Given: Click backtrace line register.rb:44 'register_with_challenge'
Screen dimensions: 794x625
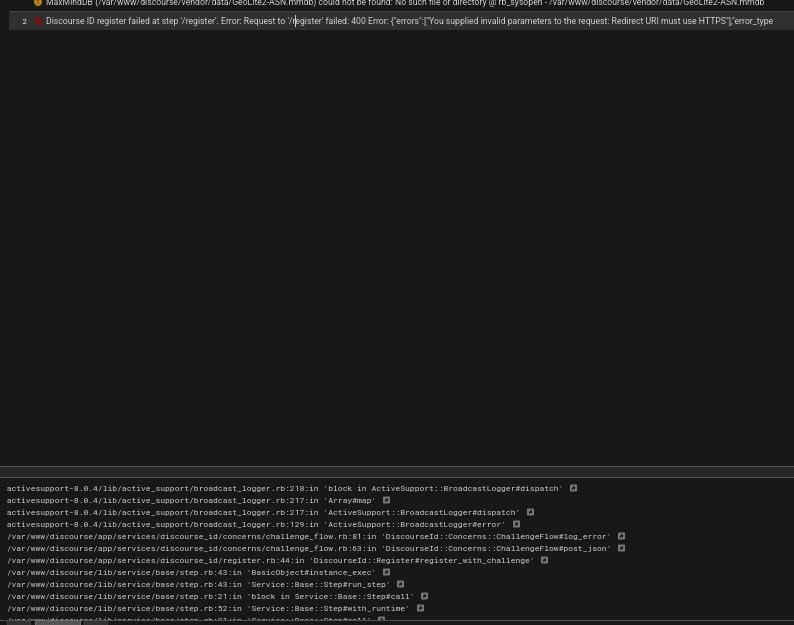Looking at the screenshot, I should [270, 561].
